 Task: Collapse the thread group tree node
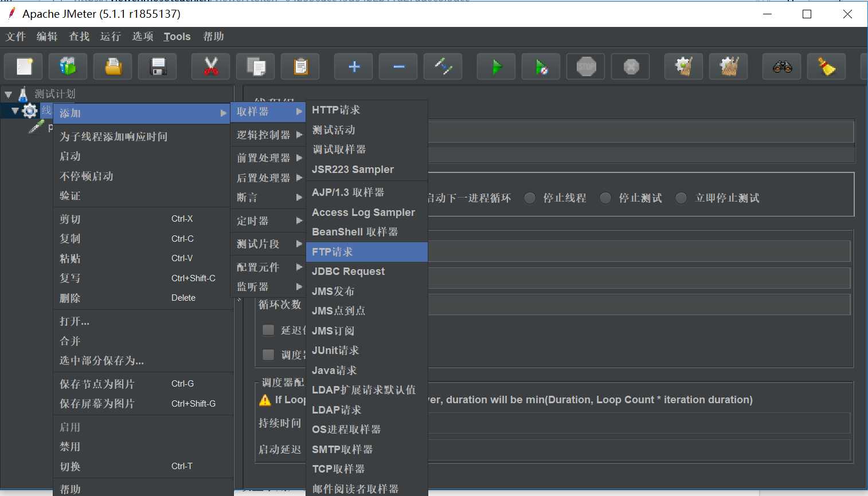[15, 111]
